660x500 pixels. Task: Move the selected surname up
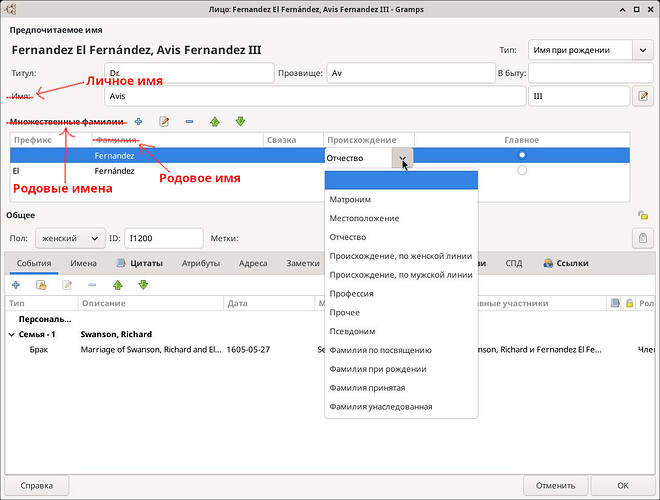coord(215,122)
